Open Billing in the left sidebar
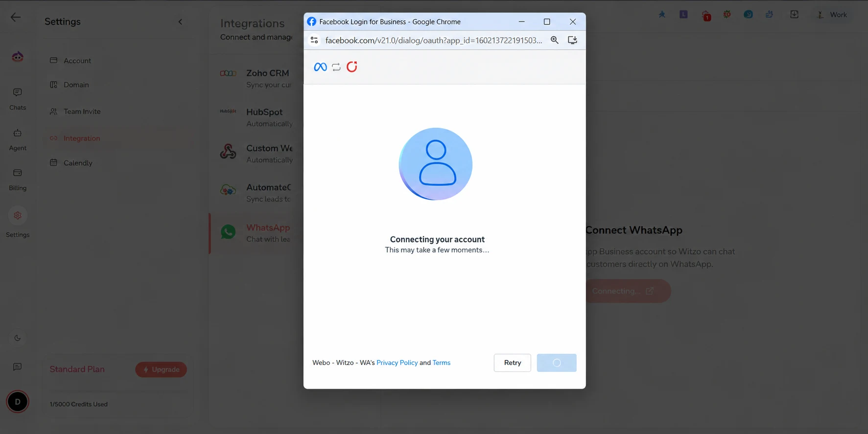This screenshot has width=868, height=434. tap(18, 180)
